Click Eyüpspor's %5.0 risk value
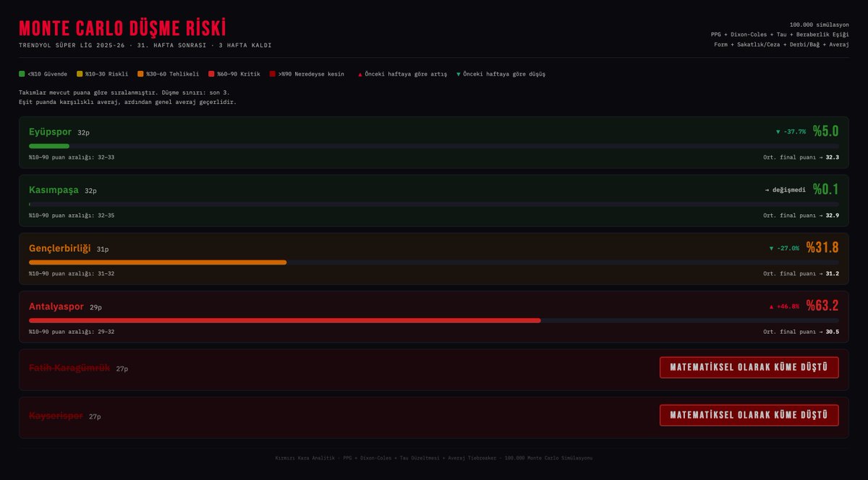The width and height of the screenshot is (868, 480). tap(825, 132)
